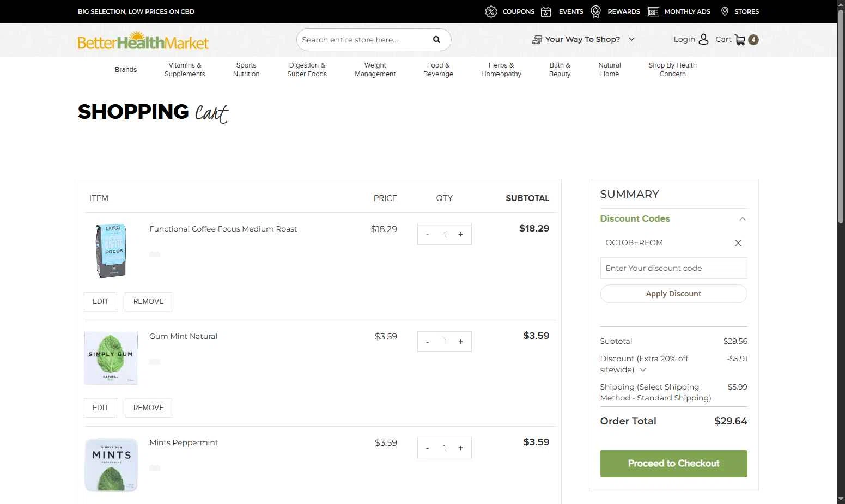Increase quantity of Functional Coffee Focus
Viewport: 845px width, 504px height.
click(x=460, y=234)
